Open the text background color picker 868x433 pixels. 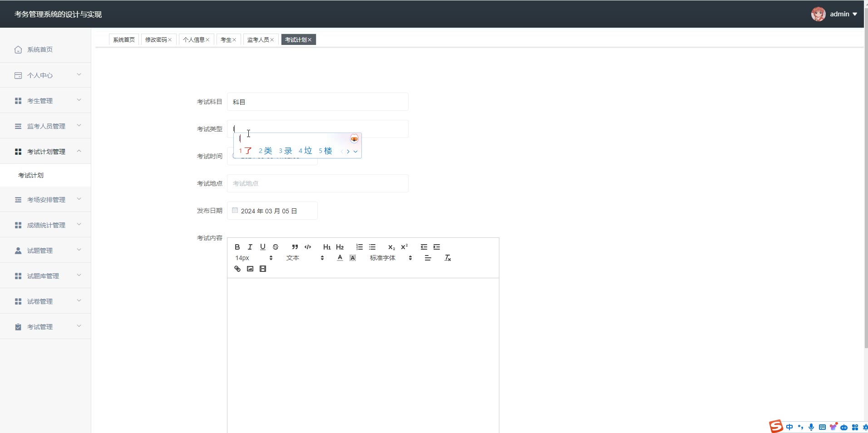click(x=352, y=258)
